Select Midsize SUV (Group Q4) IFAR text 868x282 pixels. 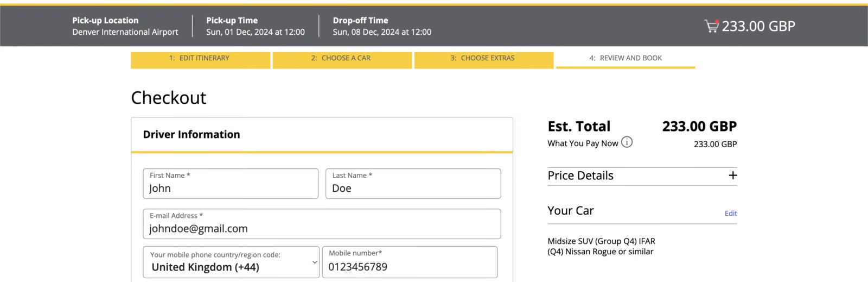[601, 241]
